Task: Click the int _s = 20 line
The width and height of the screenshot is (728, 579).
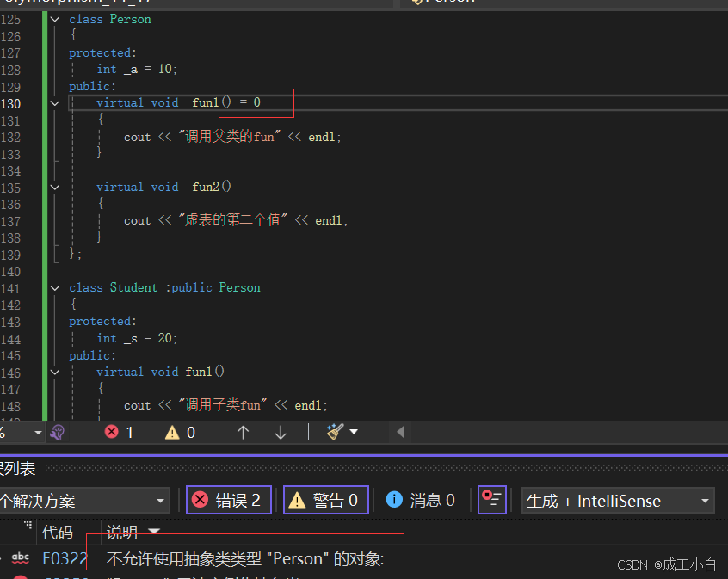Action: pyautogui.click(x=137, y=338)
